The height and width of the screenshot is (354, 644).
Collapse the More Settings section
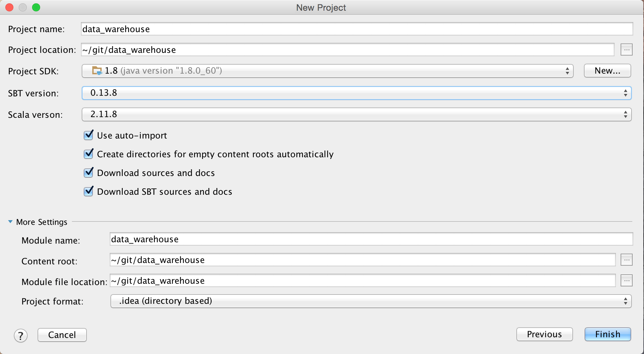click(x=10, y=222)
